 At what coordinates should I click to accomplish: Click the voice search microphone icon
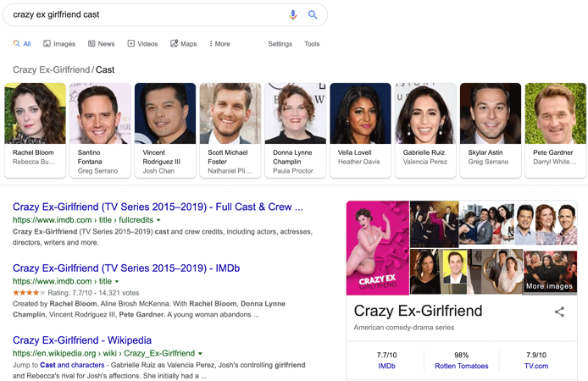coord(293,14)
